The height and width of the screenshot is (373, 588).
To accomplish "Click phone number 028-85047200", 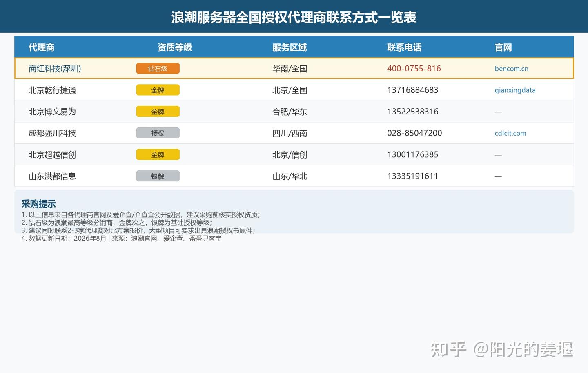I will (x=414, y=133).
